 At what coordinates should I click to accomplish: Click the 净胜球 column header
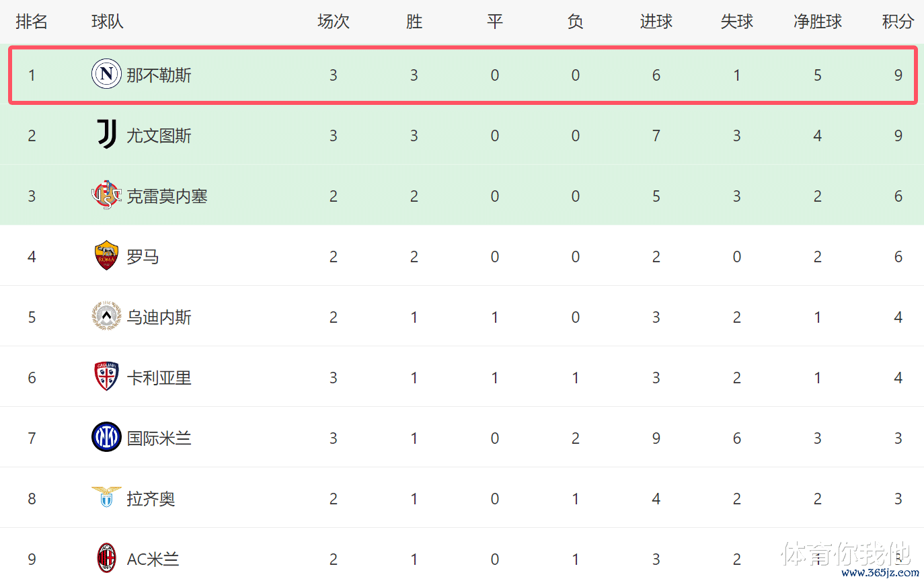818,22
